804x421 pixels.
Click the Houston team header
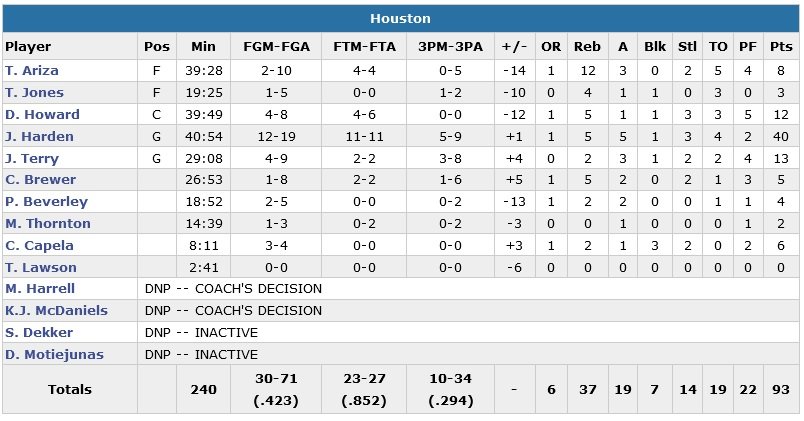[400, 19]
